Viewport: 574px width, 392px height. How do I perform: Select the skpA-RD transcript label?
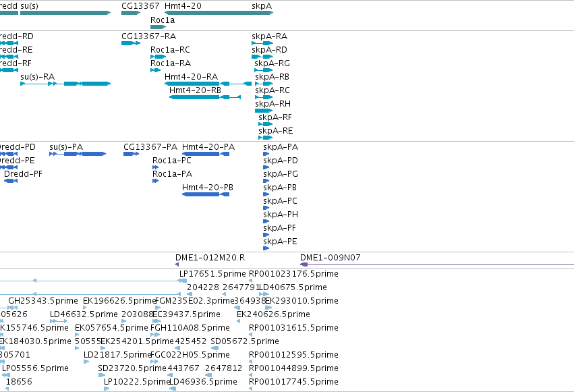pyautogui.click(x=269, y=50)
